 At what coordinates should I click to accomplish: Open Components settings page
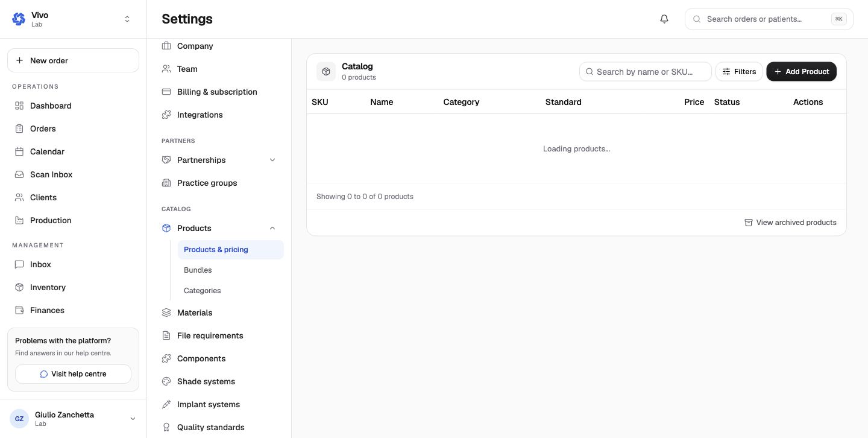click(x=219, y=358)
